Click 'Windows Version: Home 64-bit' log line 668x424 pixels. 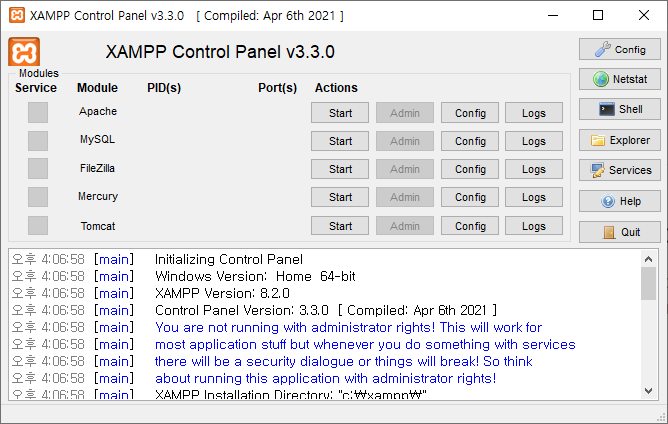coord(255,277)
